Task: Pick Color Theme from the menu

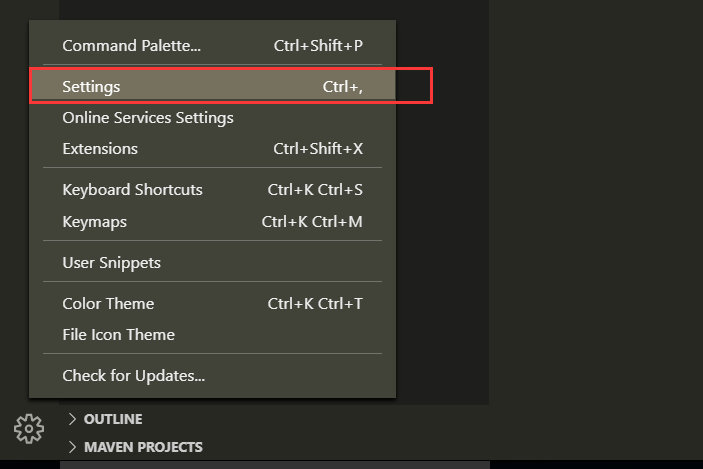Action: coord(108,304)
